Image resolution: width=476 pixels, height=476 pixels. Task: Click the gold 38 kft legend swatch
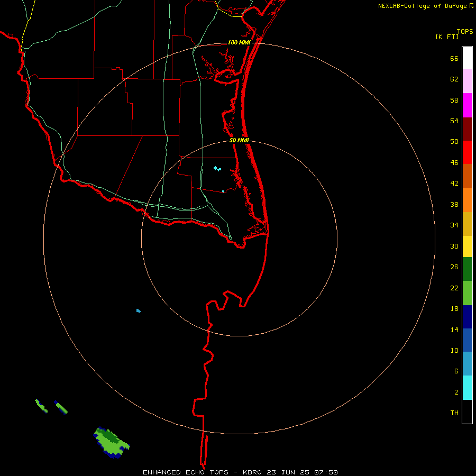pos(467,224)
